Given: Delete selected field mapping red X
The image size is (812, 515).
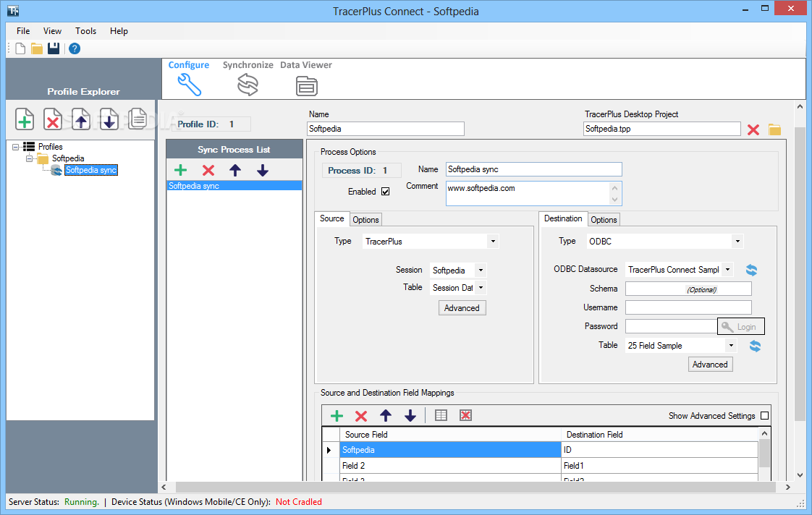Looking at the screenshot, I should [361, 416].
